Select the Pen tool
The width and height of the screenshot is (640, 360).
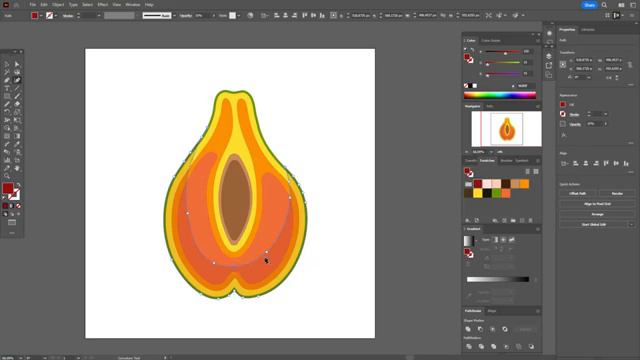(x=7, y=80)
